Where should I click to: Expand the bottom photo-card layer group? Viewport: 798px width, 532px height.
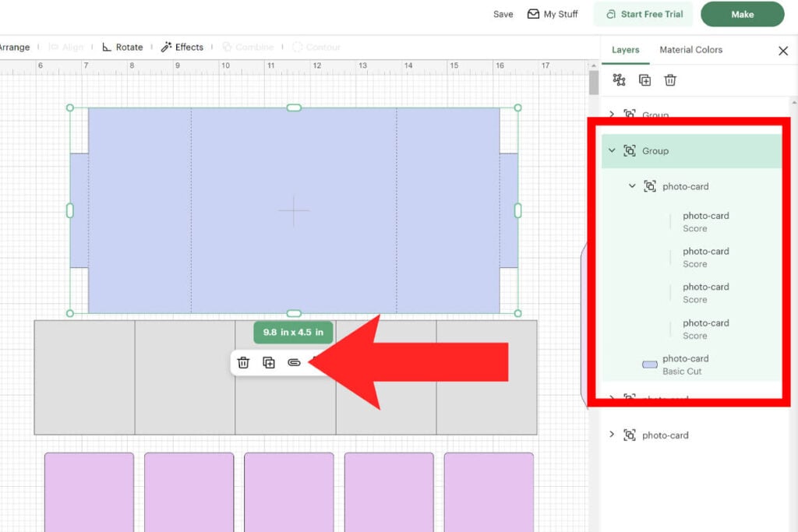tap(613, 435)
